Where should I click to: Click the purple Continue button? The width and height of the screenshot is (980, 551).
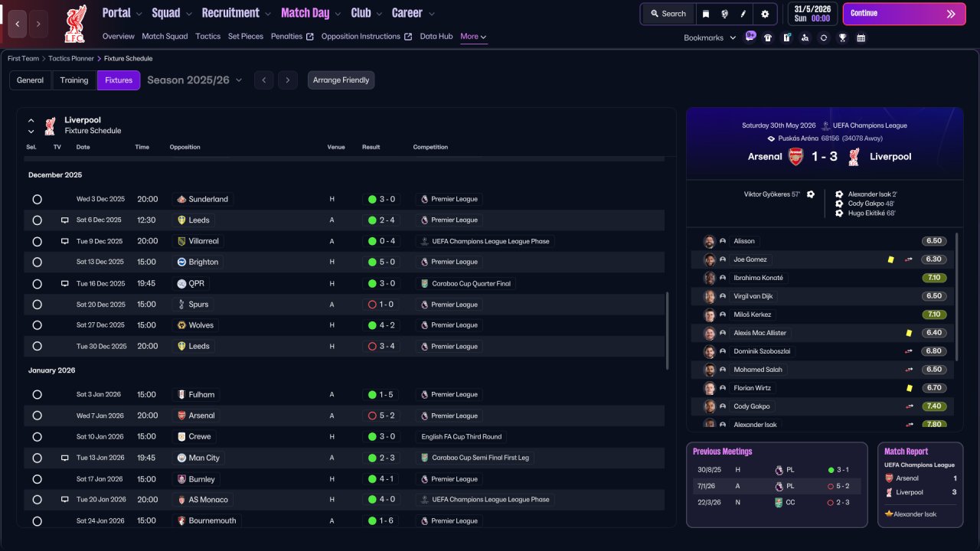[x=904, y=14]
